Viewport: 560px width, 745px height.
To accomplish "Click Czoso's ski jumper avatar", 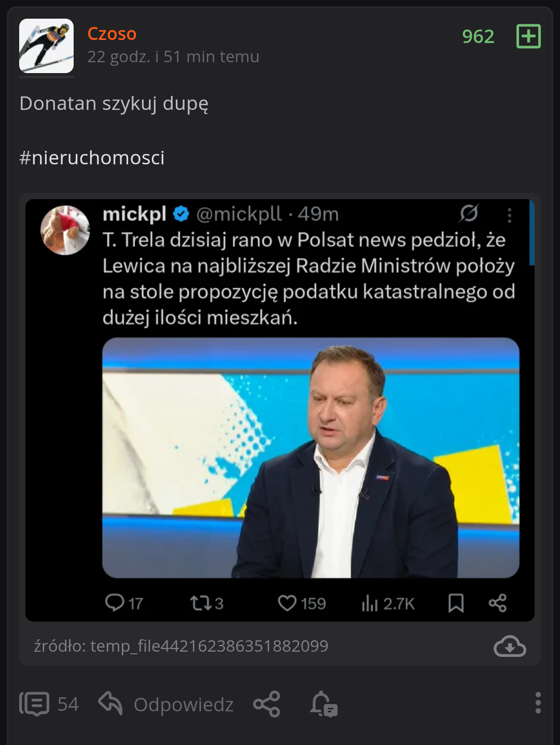I will (46, 46).
